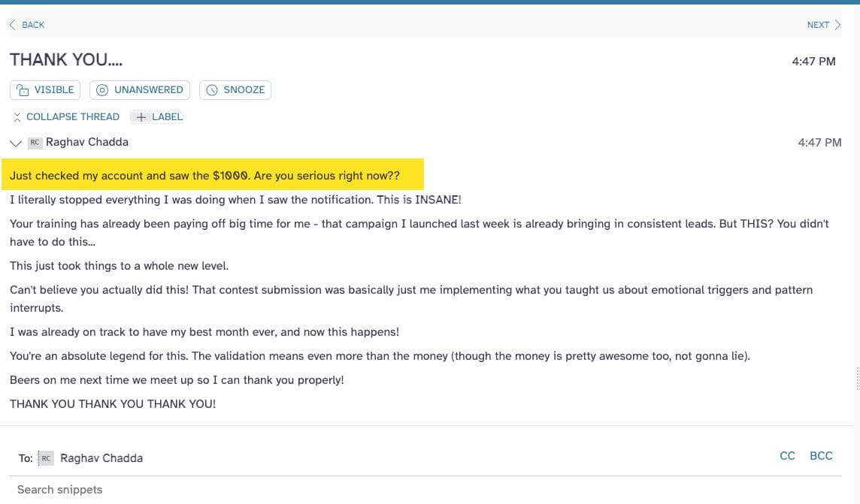Click the lock icon on Visible button

tap(23, 90)
